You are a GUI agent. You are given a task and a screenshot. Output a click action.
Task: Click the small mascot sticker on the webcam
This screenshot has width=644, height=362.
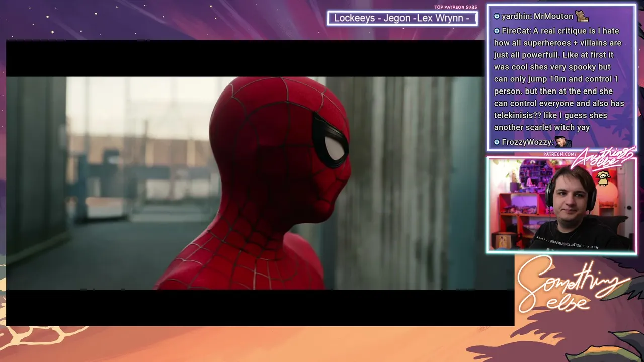tap(602, 177)
